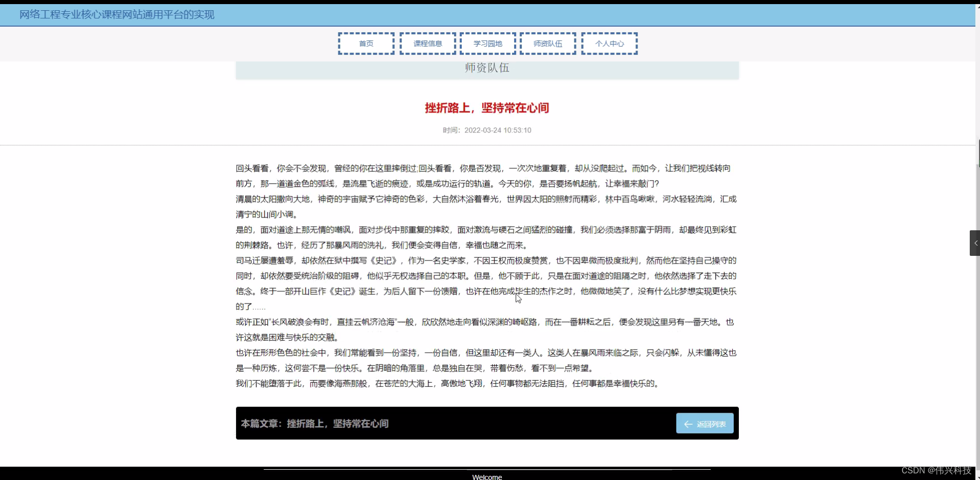The image size is (980, 480).
Task: Click the 师资队伍 section banner
Action: click(487, 67)
